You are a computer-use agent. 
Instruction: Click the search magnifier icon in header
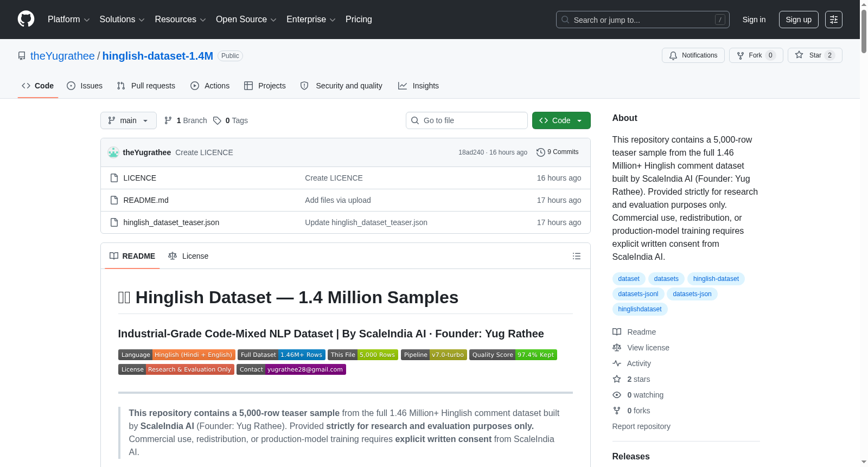(x=565, y=20)
